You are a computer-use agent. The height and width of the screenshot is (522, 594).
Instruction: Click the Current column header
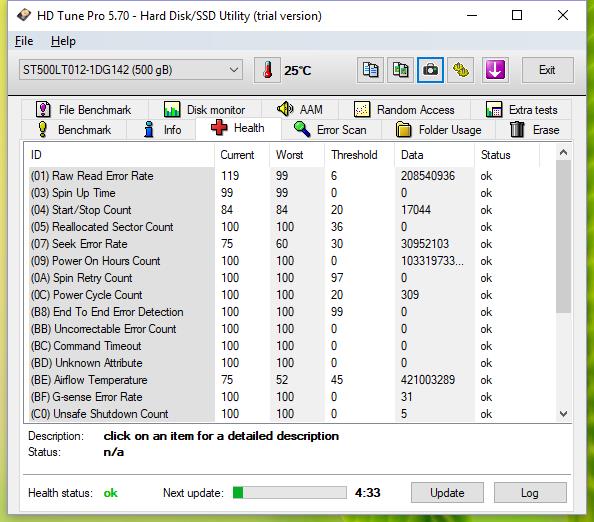coord(242,155)
